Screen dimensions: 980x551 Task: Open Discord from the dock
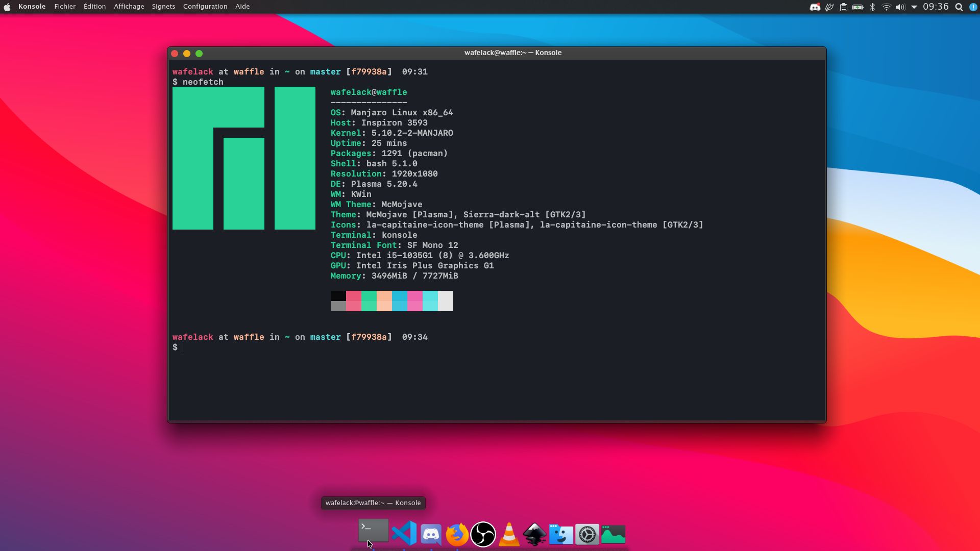431,534
